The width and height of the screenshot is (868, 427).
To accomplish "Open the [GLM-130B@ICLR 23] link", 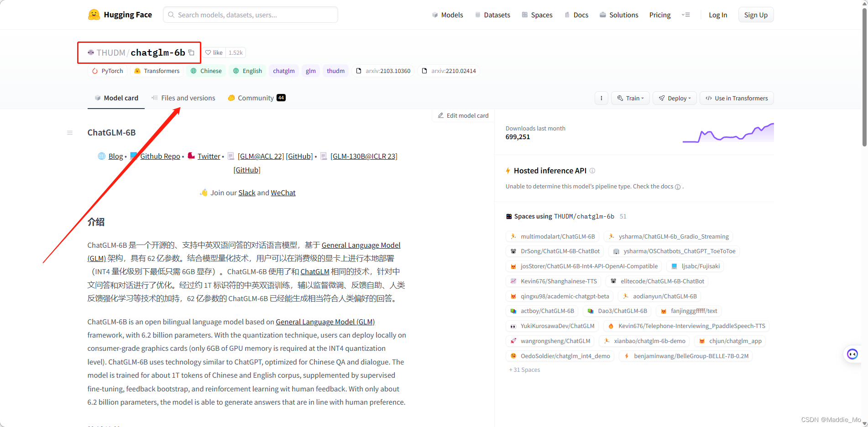I will 364,156.
